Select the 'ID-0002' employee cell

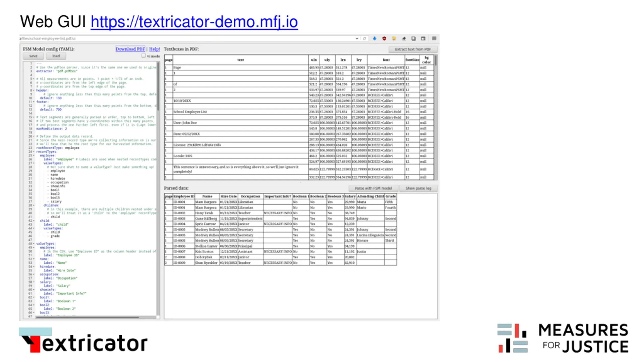coord(184,213)
